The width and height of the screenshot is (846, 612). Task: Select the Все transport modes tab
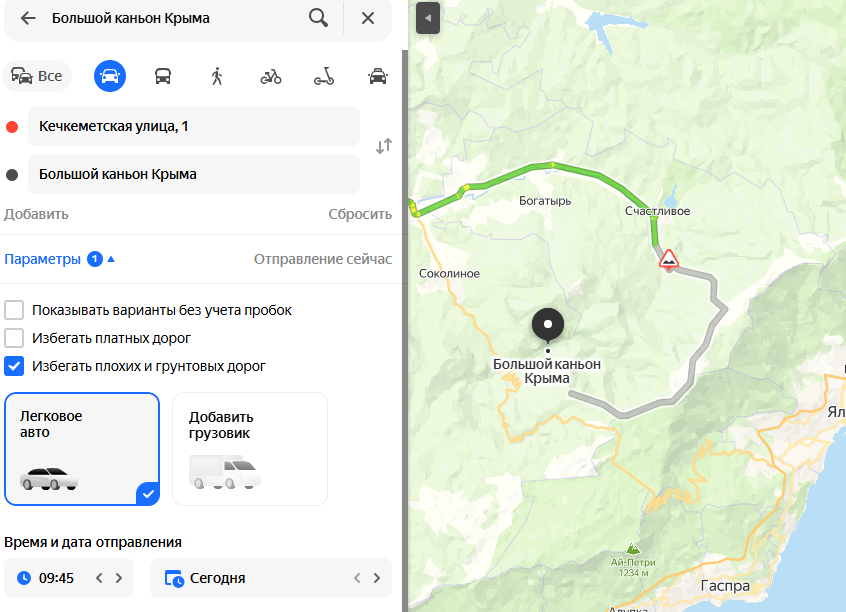point(37,76)
